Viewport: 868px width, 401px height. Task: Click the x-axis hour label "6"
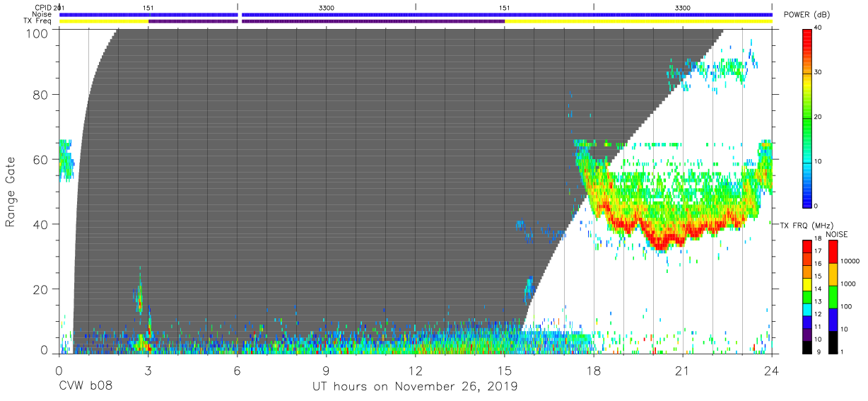pos(237,369)
